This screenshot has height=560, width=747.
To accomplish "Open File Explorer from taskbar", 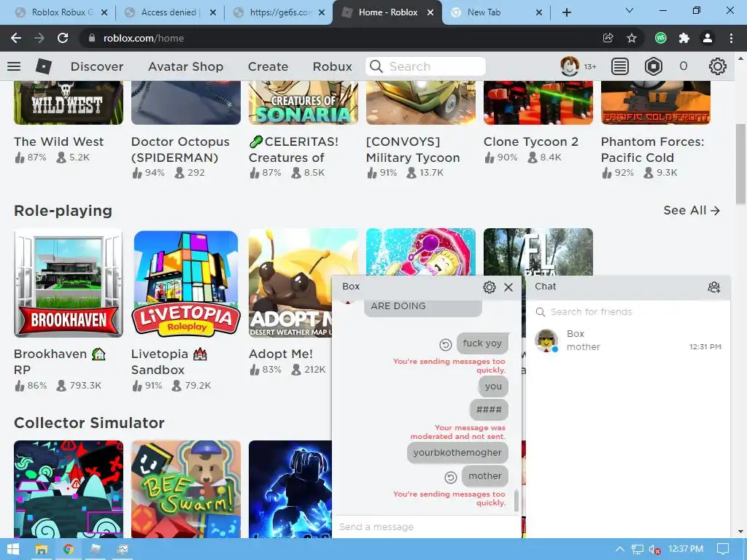I will (x=41, y=549).
